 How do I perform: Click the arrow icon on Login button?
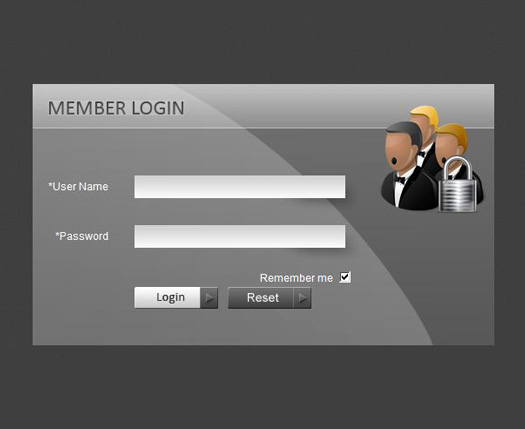(210, 298)
